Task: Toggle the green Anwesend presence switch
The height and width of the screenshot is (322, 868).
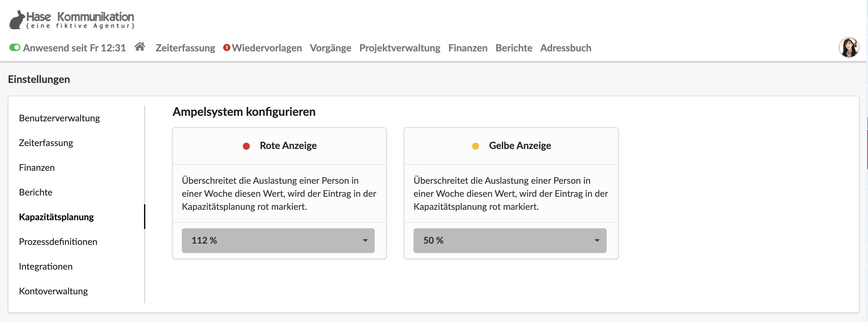Action: pyautogui.click(x=15, y=47)
